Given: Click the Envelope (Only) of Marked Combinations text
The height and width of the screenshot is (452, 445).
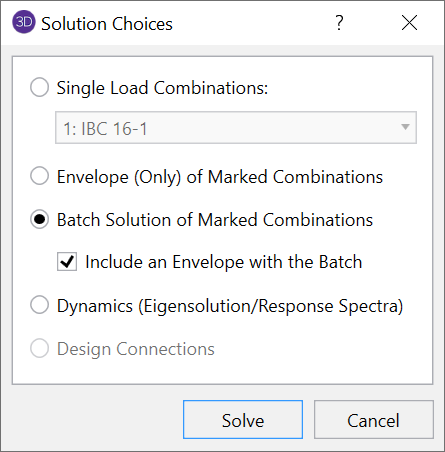Looking at the screenshot, I should tap(220, 177).
